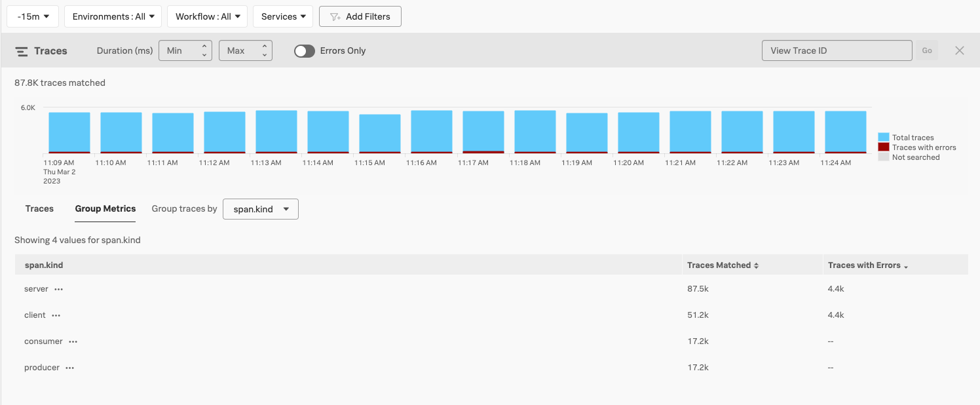Open the -15m time range dropdown

[x=33, y=16]
